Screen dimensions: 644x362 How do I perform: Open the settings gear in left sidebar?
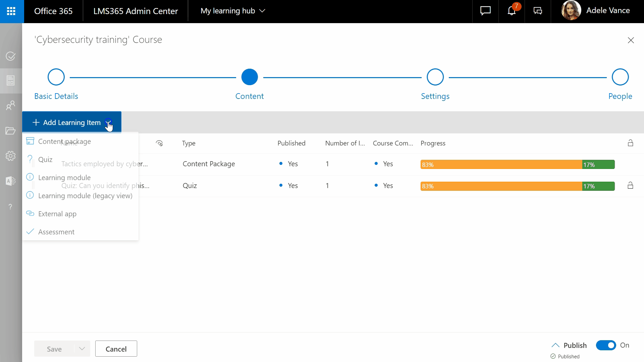pos(11,156)
